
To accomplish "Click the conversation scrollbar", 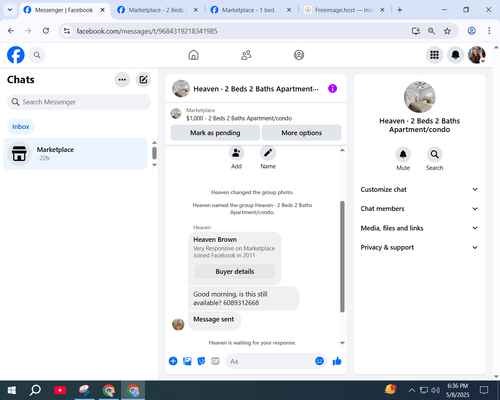I will (x=342, y=256).
